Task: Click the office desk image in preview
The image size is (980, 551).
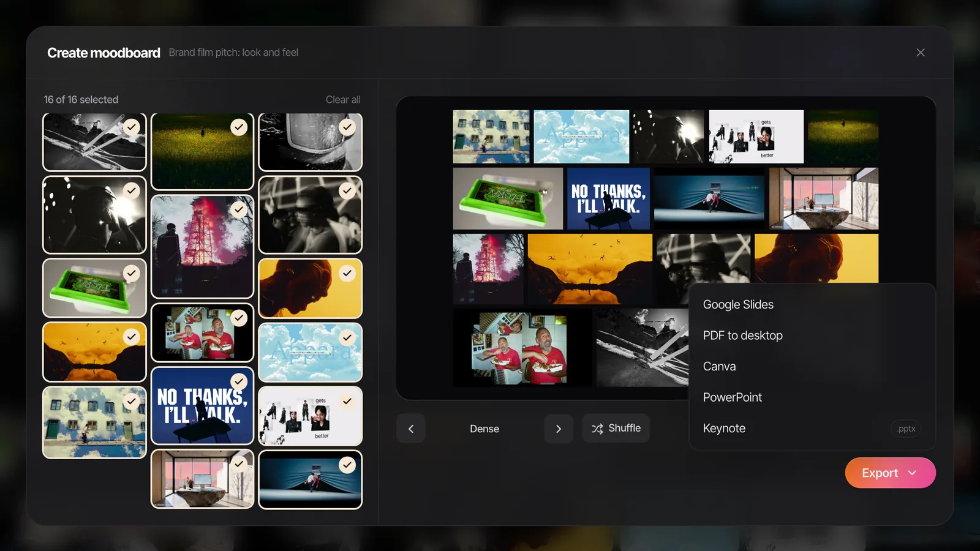Action: 824,198
